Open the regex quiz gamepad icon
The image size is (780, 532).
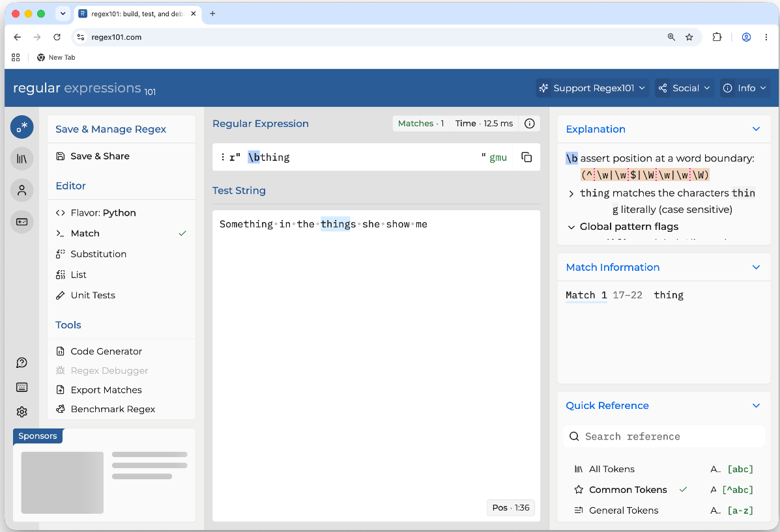tap(22, 222)
